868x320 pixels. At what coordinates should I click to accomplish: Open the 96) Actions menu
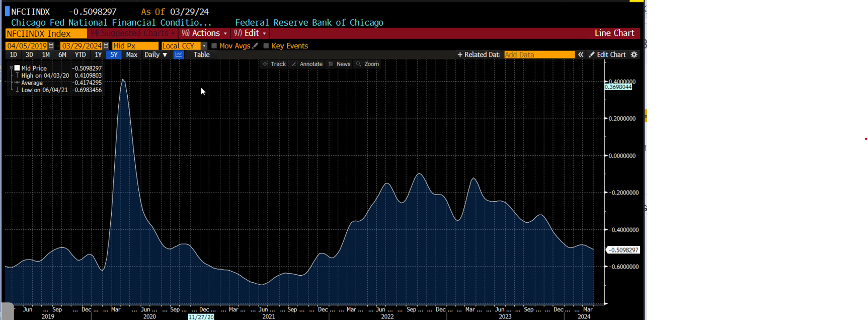click(205, 33)
